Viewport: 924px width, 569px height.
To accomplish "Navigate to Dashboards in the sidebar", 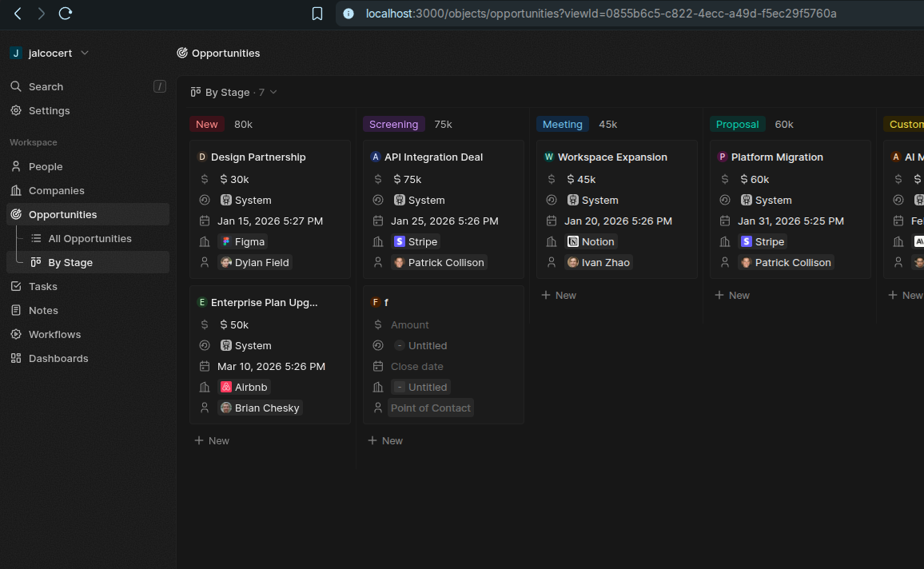I will (x=58, y=358).
